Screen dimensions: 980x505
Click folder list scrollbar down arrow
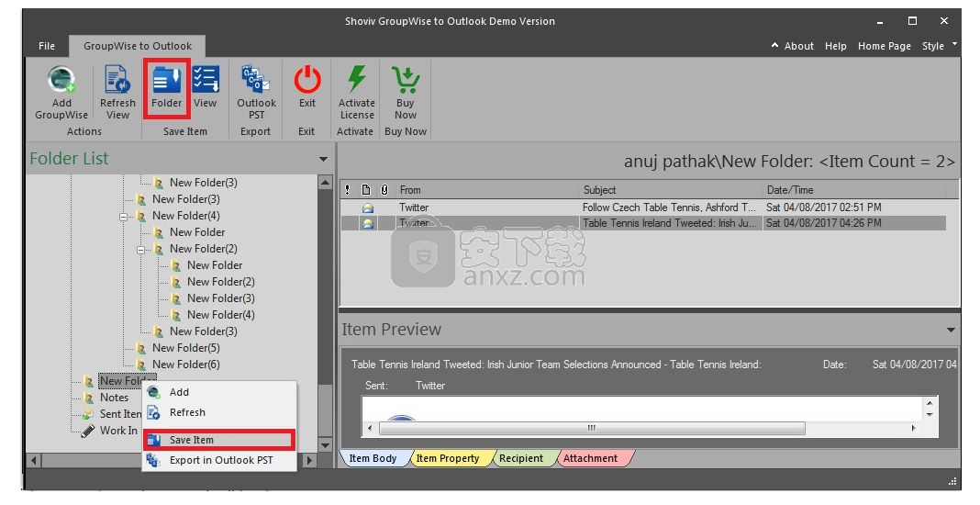[325, 445]
